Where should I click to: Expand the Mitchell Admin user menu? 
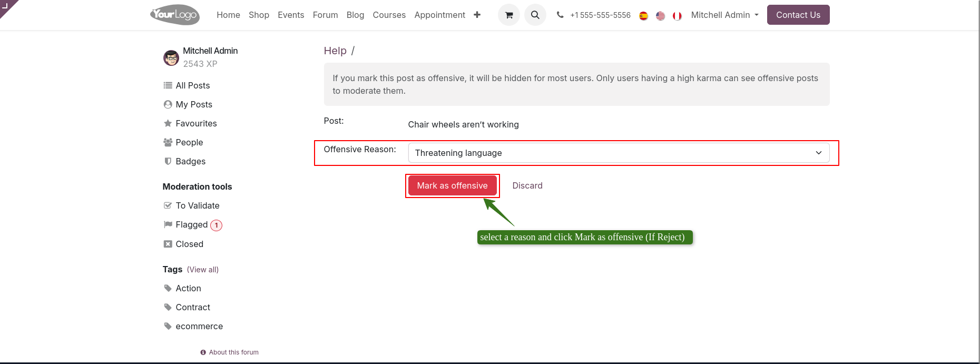724,15
